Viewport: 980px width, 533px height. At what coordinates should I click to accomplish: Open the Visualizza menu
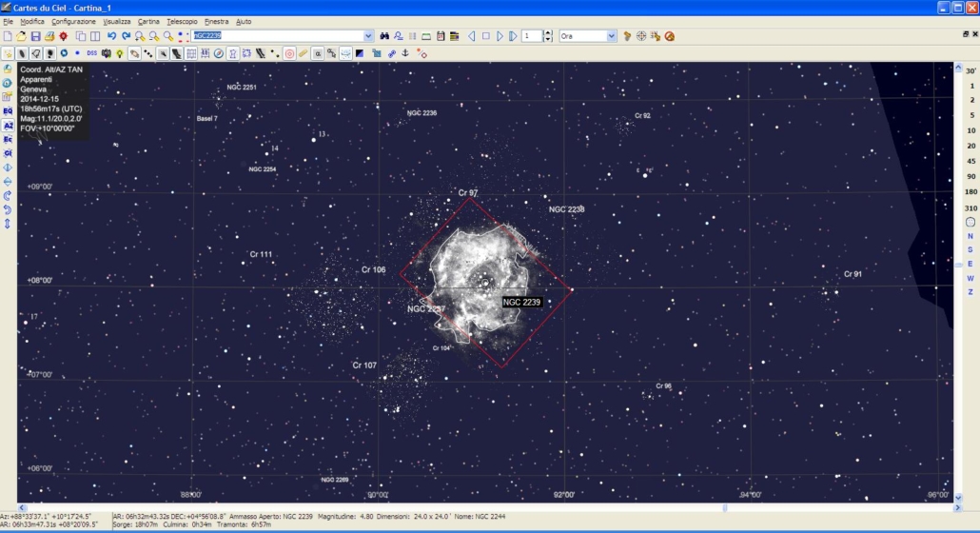tap(117, 21)
